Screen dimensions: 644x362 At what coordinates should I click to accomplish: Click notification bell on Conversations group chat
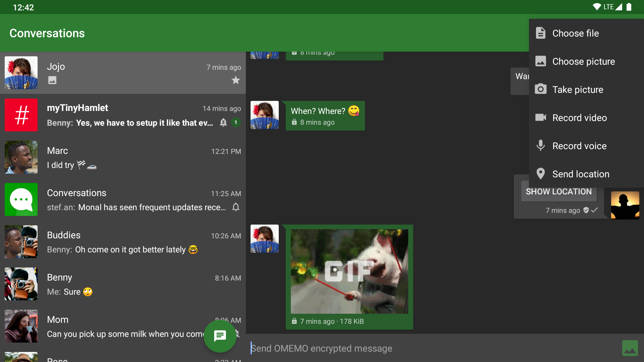[236, 207]
